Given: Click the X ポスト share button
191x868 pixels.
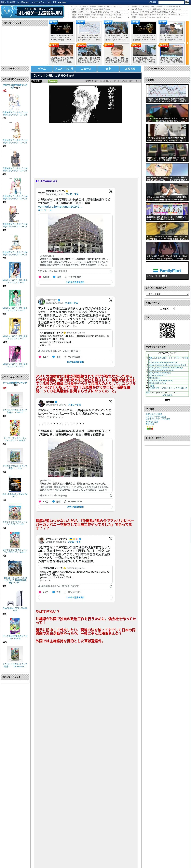Looking at the screenshot, I should pyautogui.click(x=37, y=81).
